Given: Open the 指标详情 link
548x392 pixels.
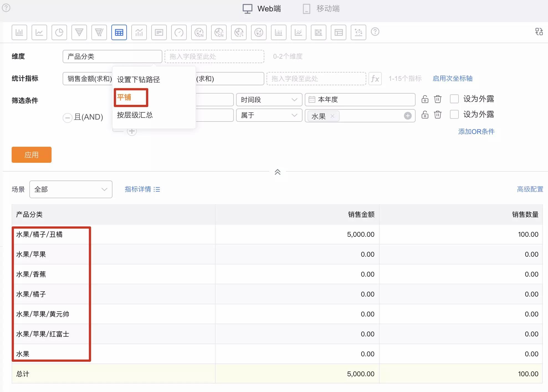Looking at the screenshot, I should [142, 189].
